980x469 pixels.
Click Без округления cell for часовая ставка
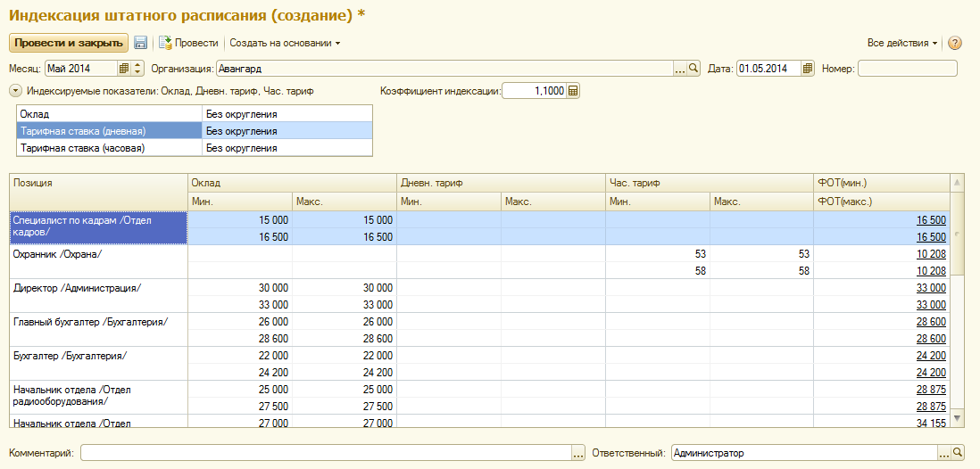pyautogui.click(x=287, y=148)
